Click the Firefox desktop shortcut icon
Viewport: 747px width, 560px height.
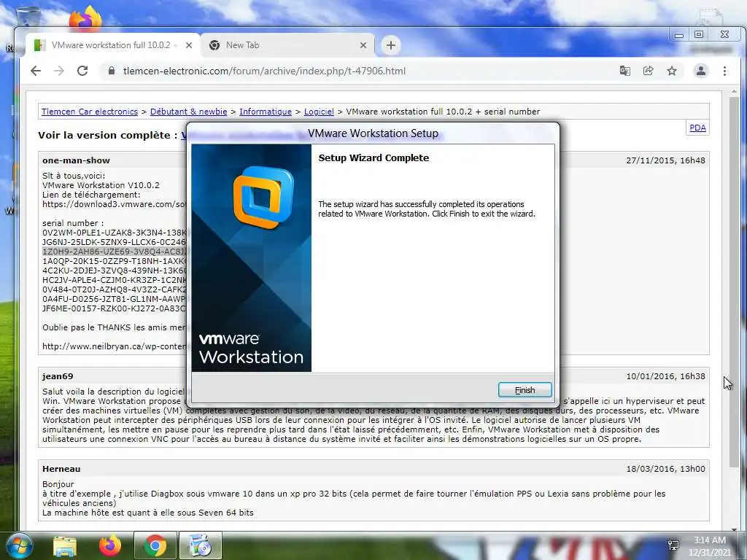click(86, 19)
